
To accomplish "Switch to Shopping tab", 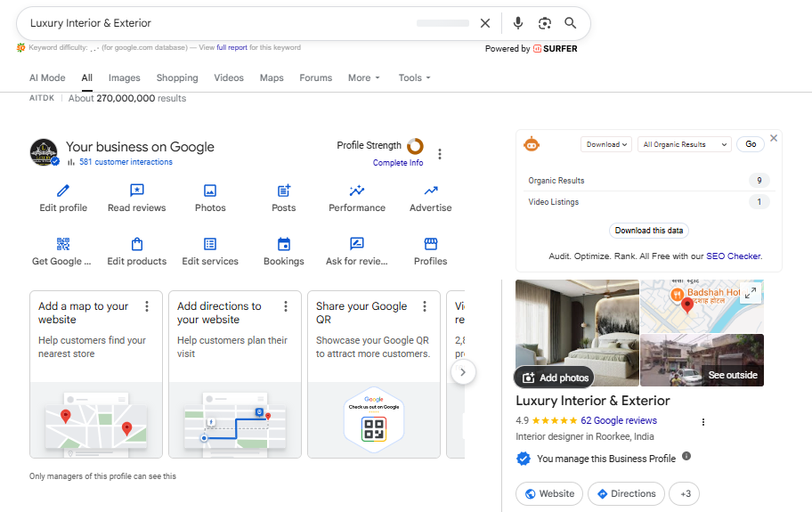I will pyautogui.click(x=177, y=77).
